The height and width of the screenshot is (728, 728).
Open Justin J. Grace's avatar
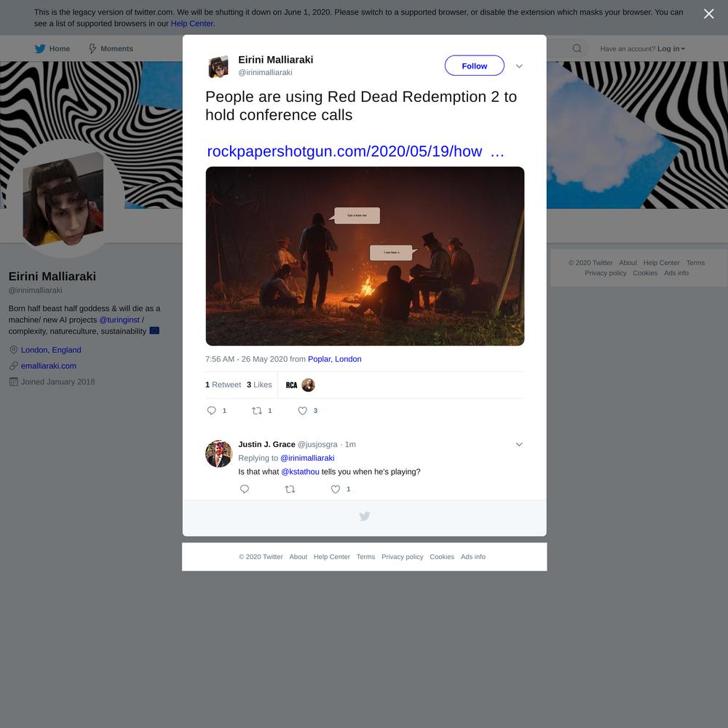pos(218,454)
